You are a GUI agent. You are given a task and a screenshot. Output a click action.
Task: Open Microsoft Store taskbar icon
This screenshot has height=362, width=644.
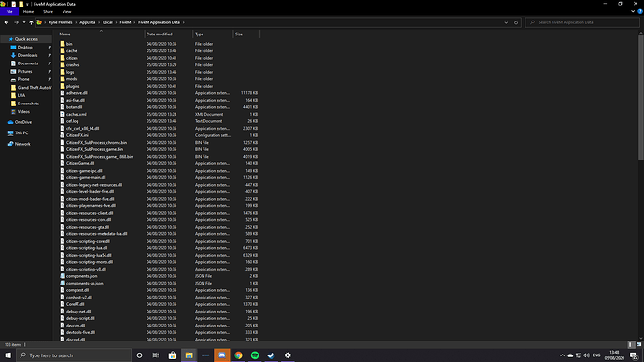[173, 355]
